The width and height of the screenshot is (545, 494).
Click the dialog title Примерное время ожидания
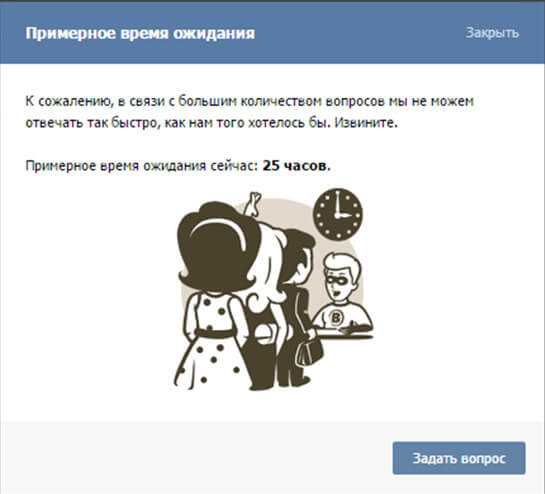[140, 33]
